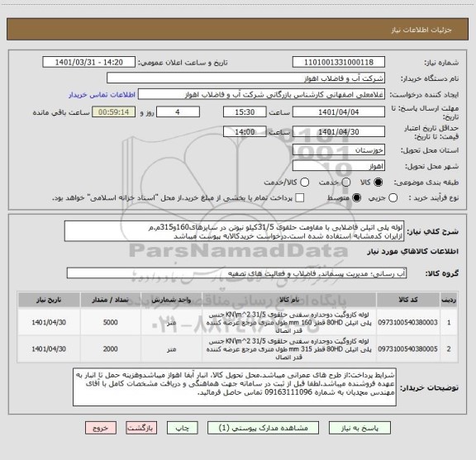Viewport: 476px width, 460px height.
Task: Click delivery province field خوزستان
Action: point(339,149)
